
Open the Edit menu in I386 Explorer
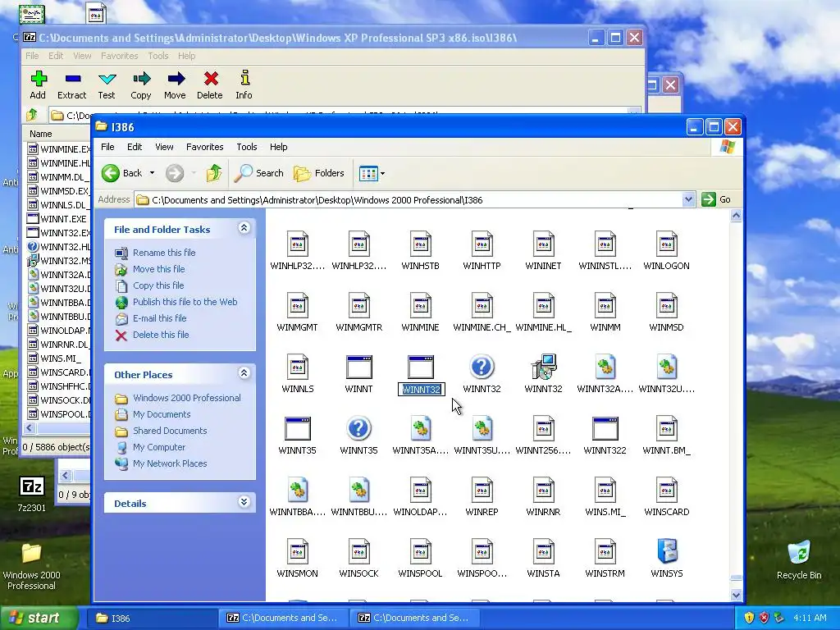135,147
